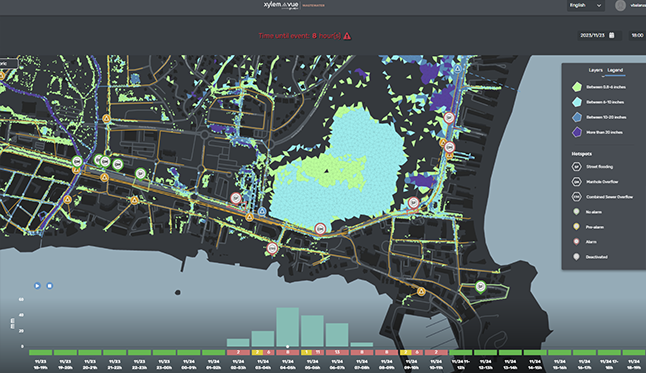Select the 11/24 04-05h timeline segment
The image size is (646, 373).
288,352
